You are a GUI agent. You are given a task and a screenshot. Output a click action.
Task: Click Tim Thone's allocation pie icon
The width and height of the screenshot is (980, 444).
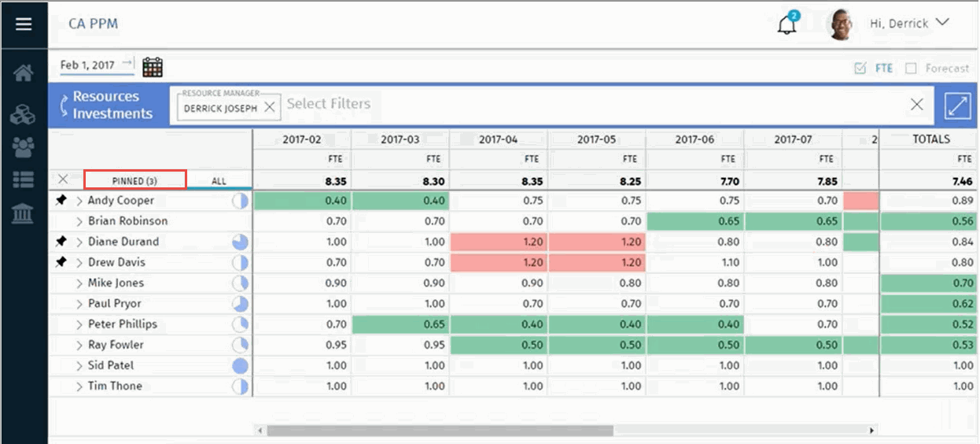tap(240, 386)
